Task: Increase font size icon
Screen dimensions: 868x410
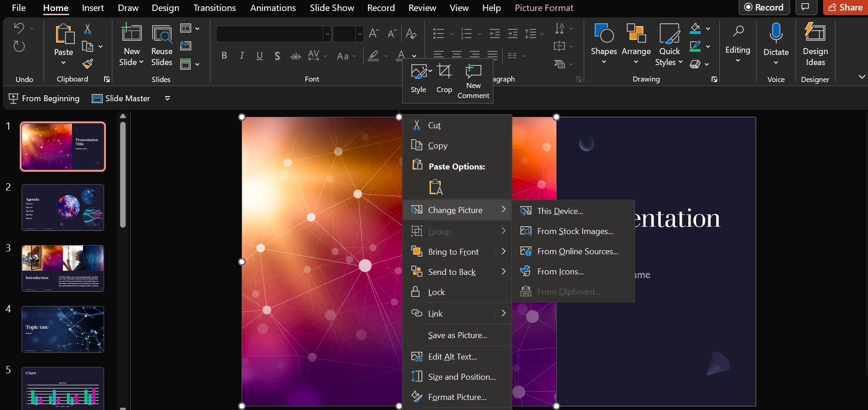Action: click(x=374, y=33)
